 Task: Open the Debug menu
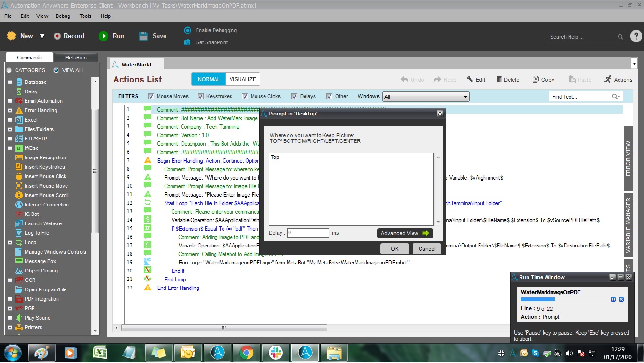(63, 16)
